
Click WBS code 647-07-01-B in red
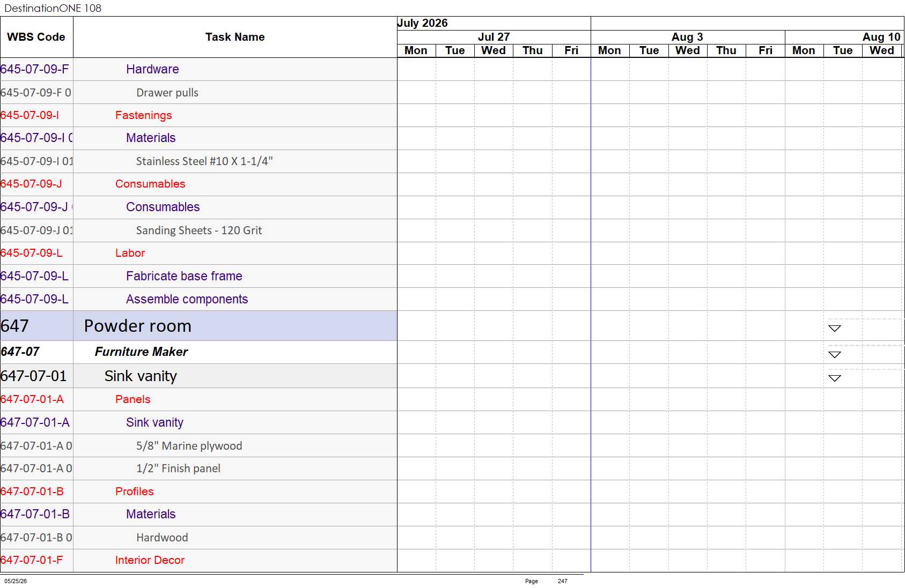click(x=32, y=492)
